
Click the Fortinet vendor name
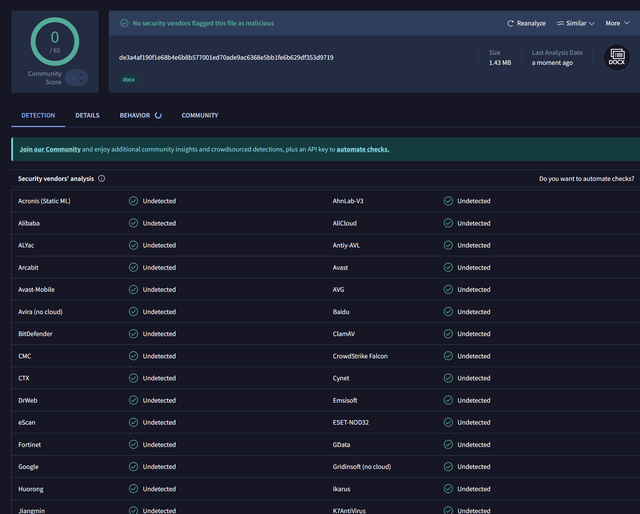[29, 445]
